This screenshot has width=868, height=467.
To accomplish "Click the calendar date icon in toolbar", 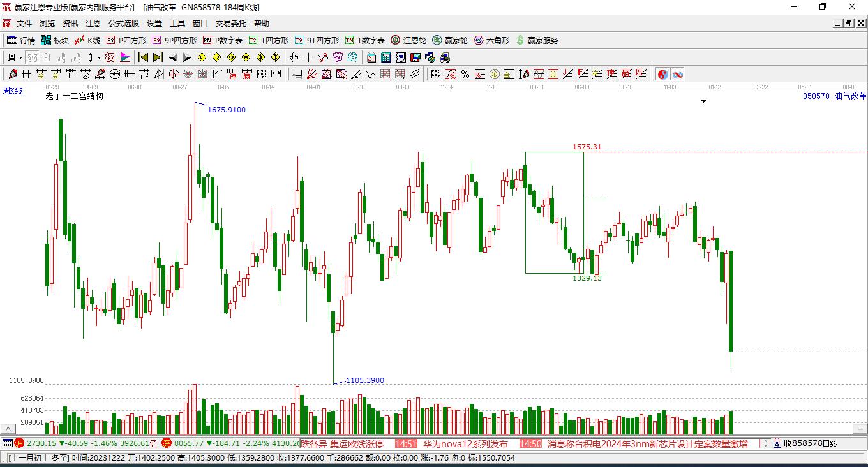I will pyautogui.click(x=371, y=57).
